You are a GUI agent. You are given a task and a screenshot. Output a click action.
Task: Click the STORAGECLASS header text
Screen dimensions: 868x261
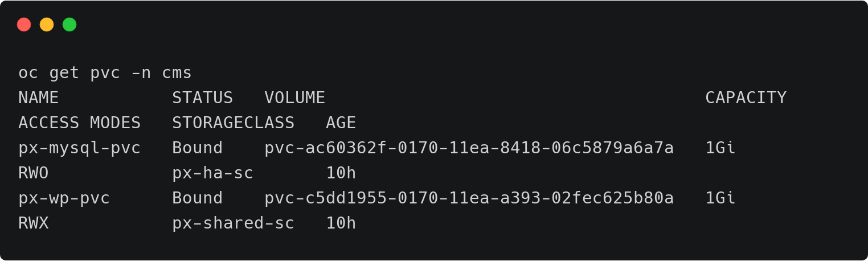coord(233,123)
